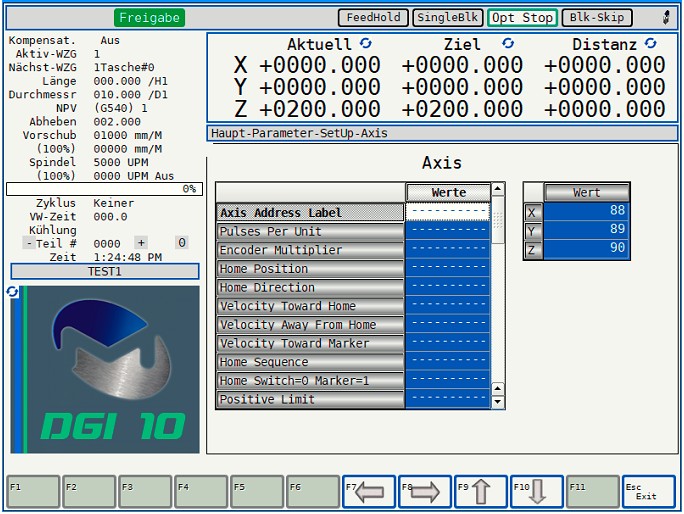
Task: Click the Durchmessr 010.000 /D1 value
Action: pyautogui.click(x=130, y=95)
